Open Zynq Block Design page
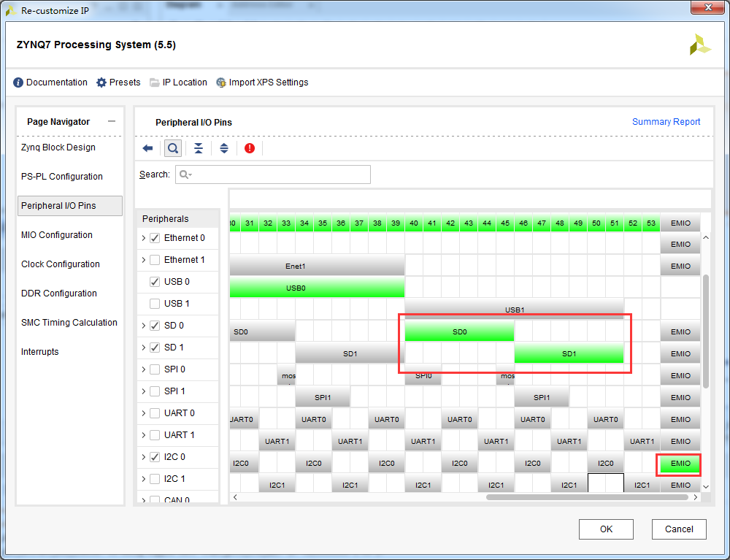Viewport: 730px width, 560px height. [58, 147]
